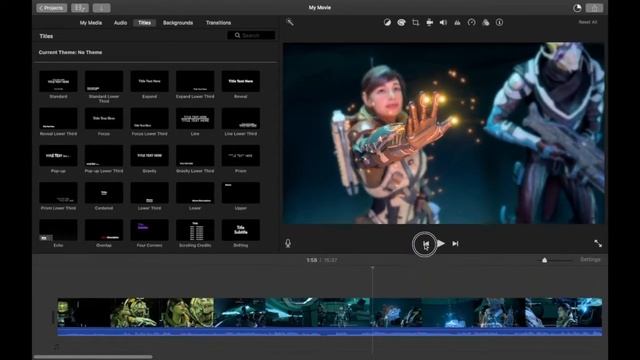This screenshot has width=640, height=360.
Task: Click the search magnifier icon in Titles
Action: (x=237, y=36)
